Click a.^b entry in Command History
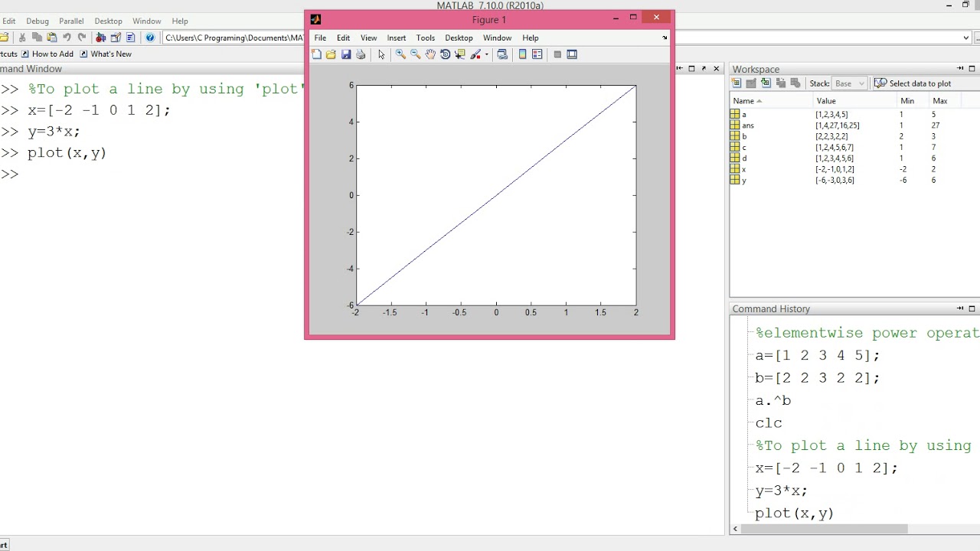980x551 pixels. 773,400
